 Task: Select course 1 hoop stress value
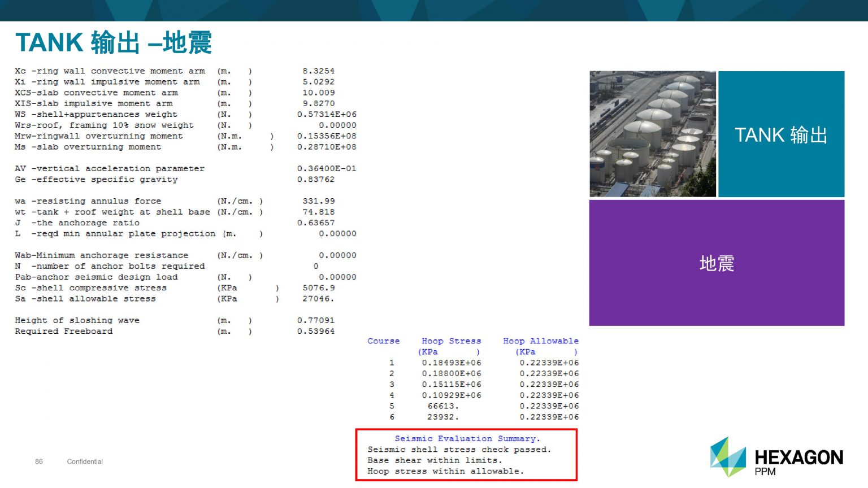pyautogui.click(x=451, y=363)
